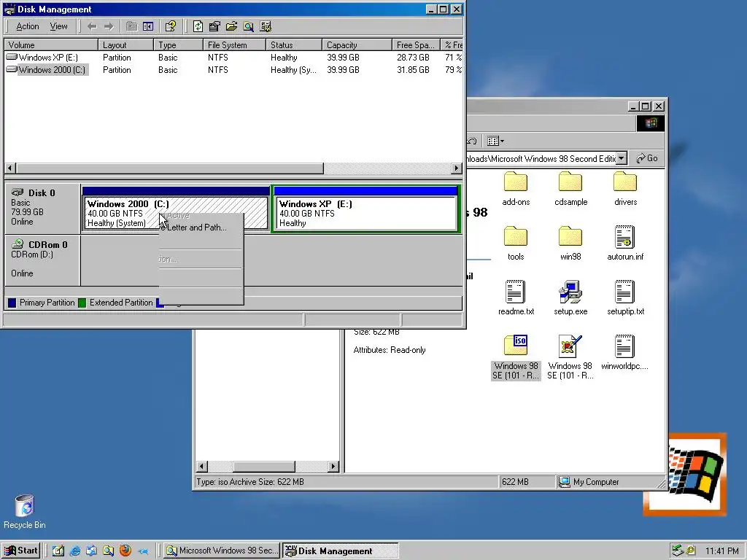Click the last settings icon in Disk Management toolbar
Screen dimensions: 747x560
pyautogui.click(x=266, y=26)
